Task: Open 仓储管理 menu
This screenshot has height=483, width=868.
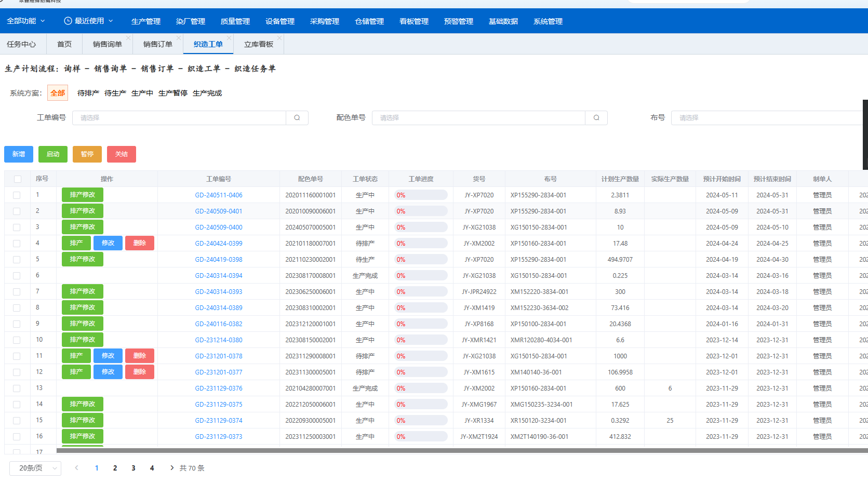Action: point(369,21)
